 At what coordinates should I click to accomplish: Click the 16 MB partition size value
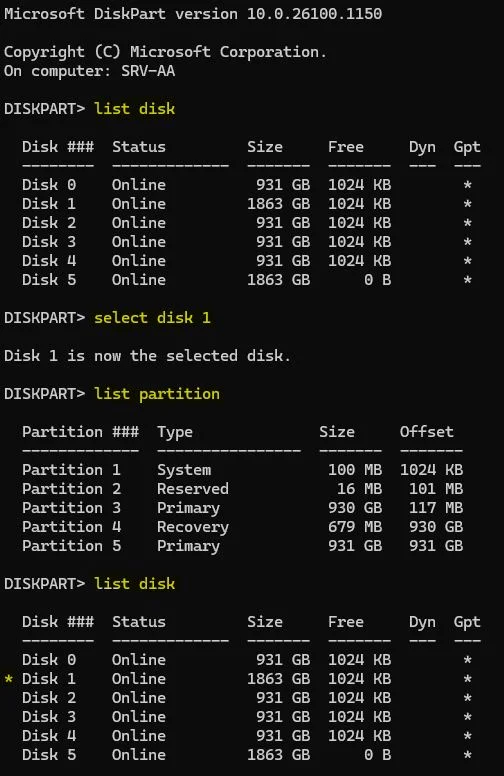coord(359,489)
